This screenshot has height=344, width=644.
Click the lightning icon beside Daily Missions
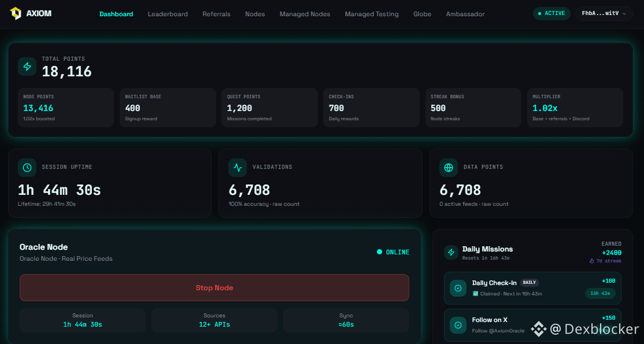[451, 252]
